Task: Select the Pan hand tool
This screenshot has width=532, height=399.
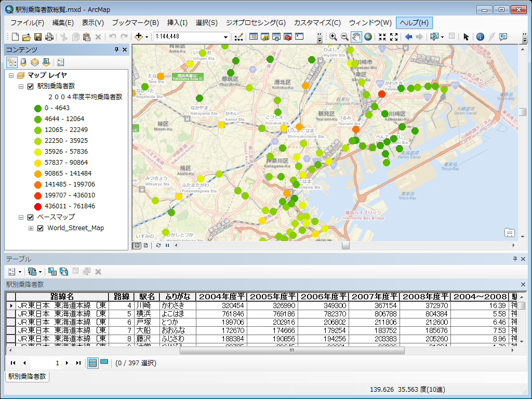Action: point(356,37)
